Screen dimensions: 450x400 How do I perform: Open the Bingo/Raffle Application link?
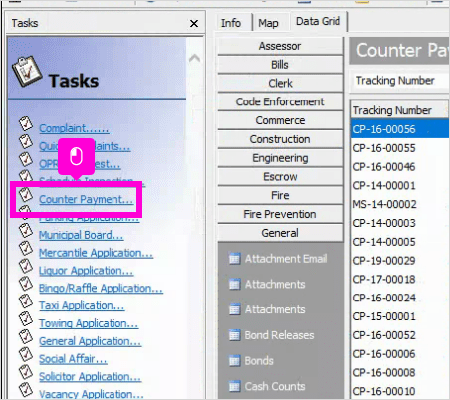(x=101, y=288)
